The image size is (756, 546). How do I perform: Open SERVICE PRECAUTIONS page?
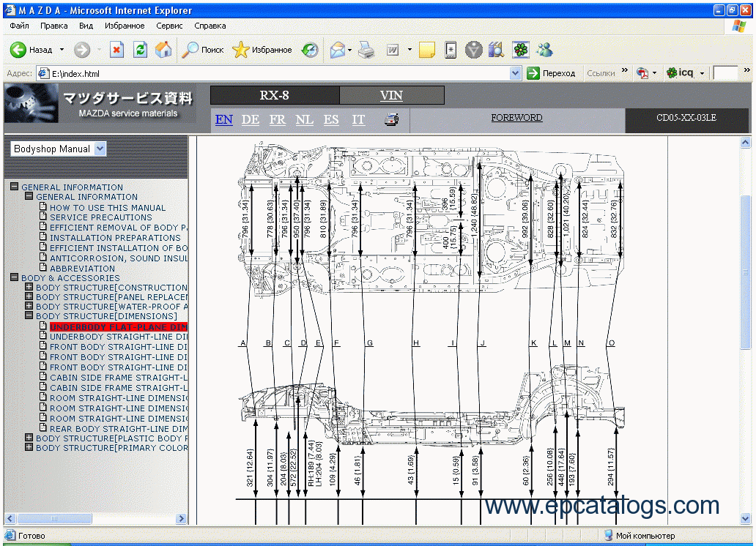(x=101, y=217)
